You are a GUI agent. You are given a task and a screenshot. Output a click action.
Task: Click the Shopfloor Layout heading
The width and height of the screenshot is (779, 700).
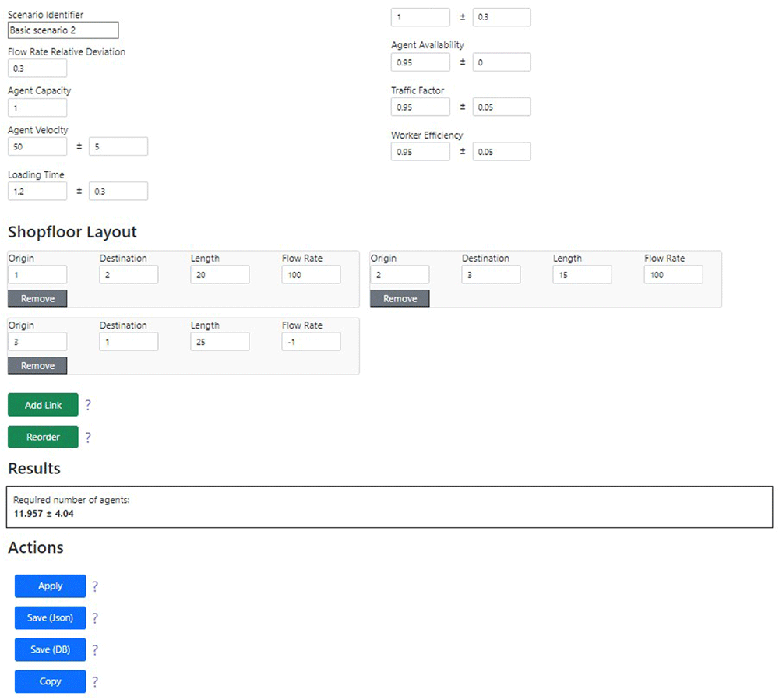pos(72,232)
